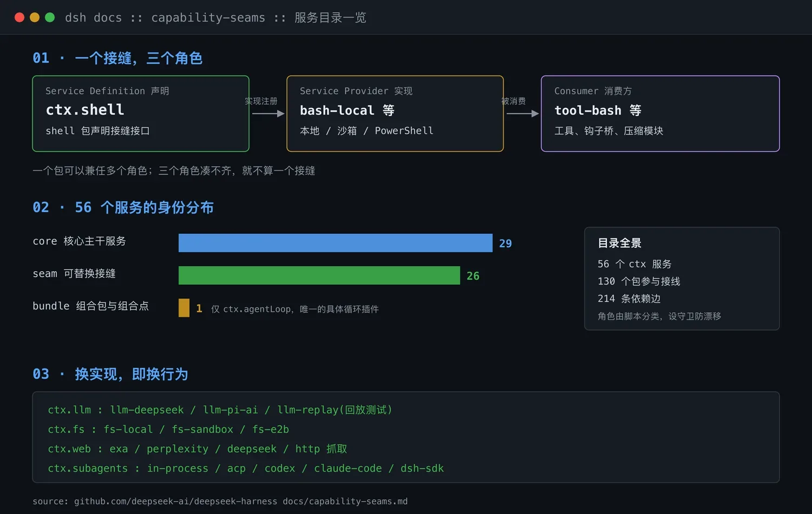812x514 pixels.
Task: Click the small yellow bundle bar
Action: tap(184, 308)
